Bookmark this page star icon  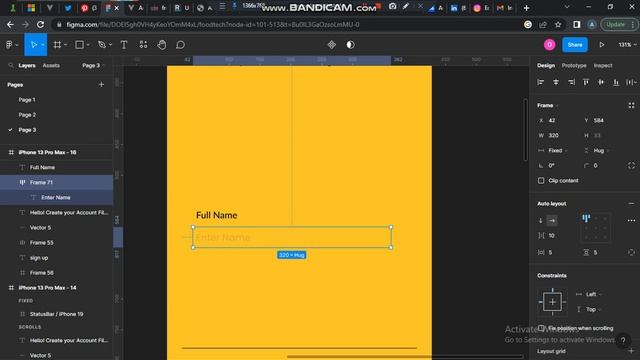[558, 24]
